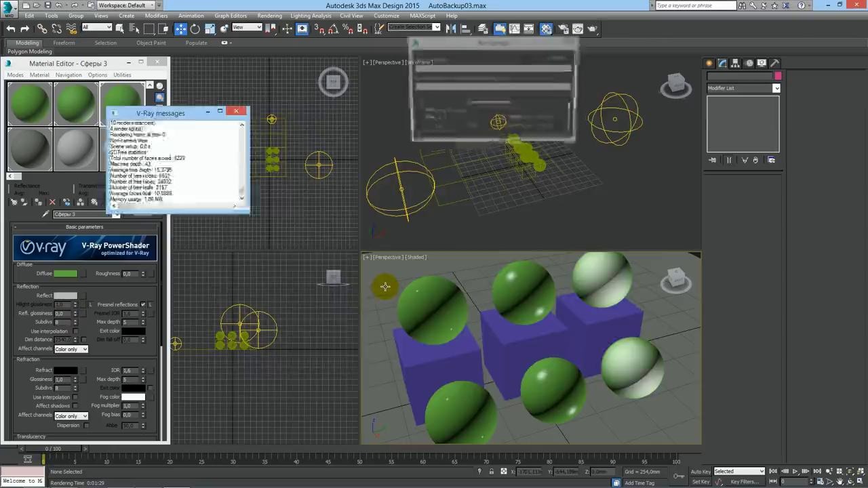
Task: Switch to the Modify command panel tab
Action: tap(722, 63)
